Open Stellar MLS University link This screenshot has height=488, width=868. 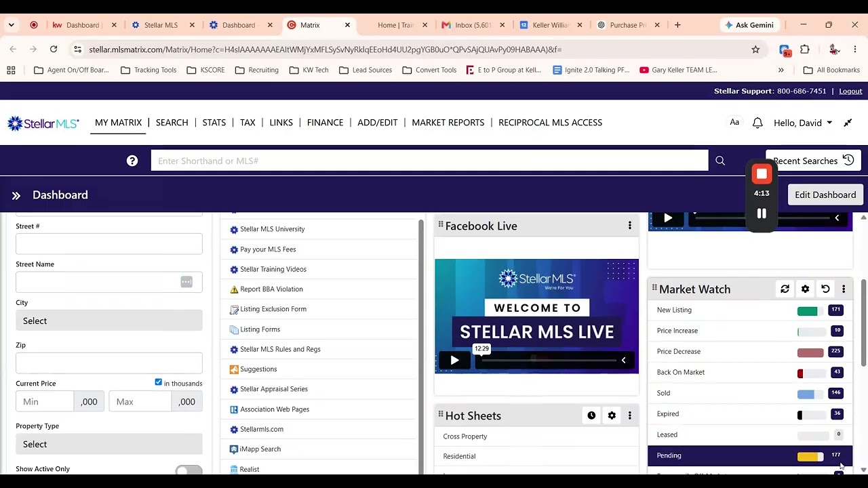click(x=273, y=229)
